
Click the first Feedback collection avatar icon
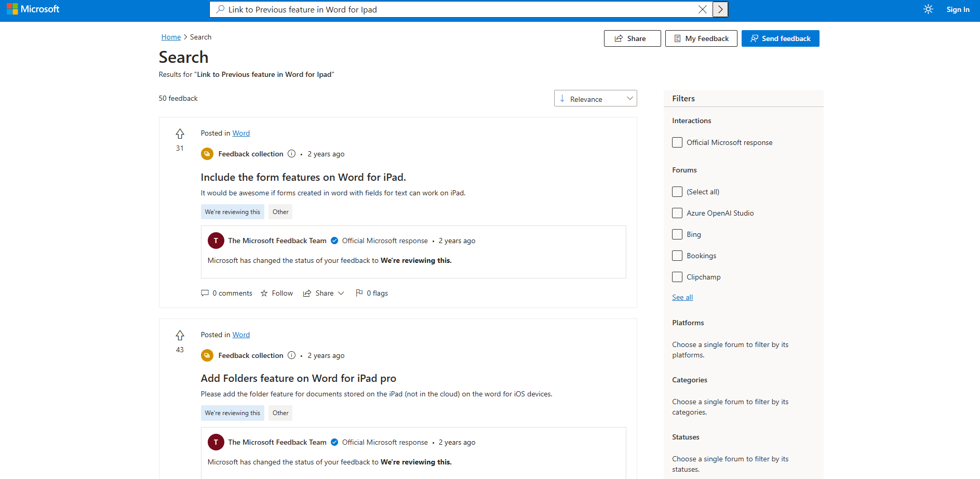point(207,154)
